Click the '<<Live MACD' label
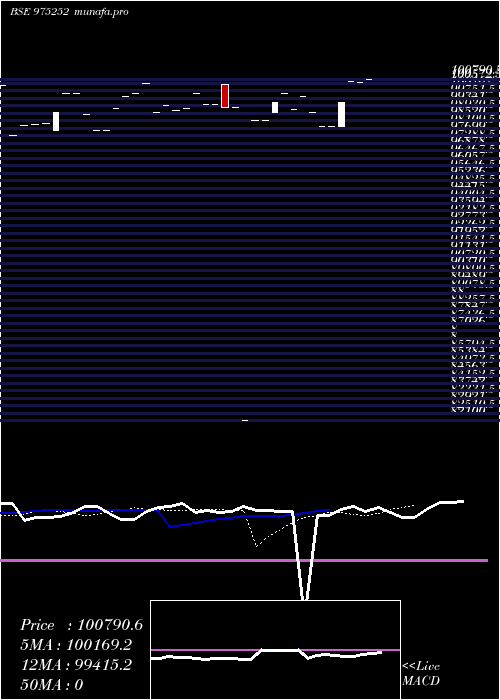The width and height of the screenshot is (500, 700). (421, 674)
